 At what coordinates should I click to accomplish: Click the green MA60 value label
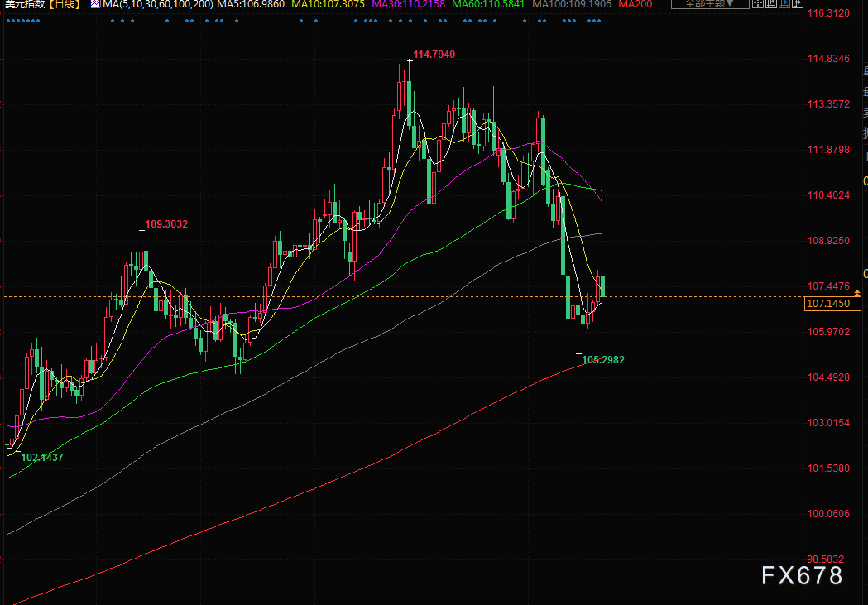coord(488,4)
